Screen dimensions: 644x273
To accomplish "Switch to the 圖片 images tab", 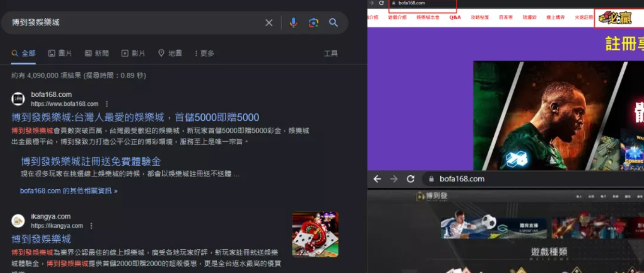I will pyautogui.click(x=60, y=53).
